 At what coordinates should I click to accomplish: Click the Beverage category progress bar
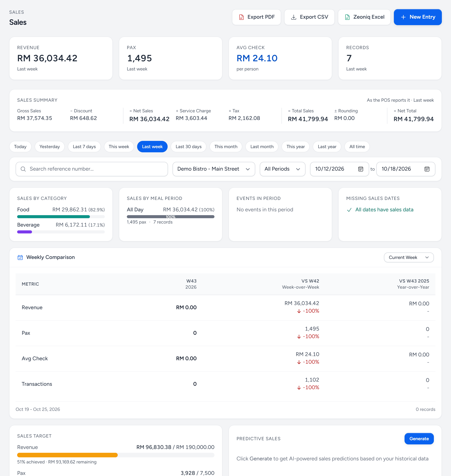click(61, 232)
